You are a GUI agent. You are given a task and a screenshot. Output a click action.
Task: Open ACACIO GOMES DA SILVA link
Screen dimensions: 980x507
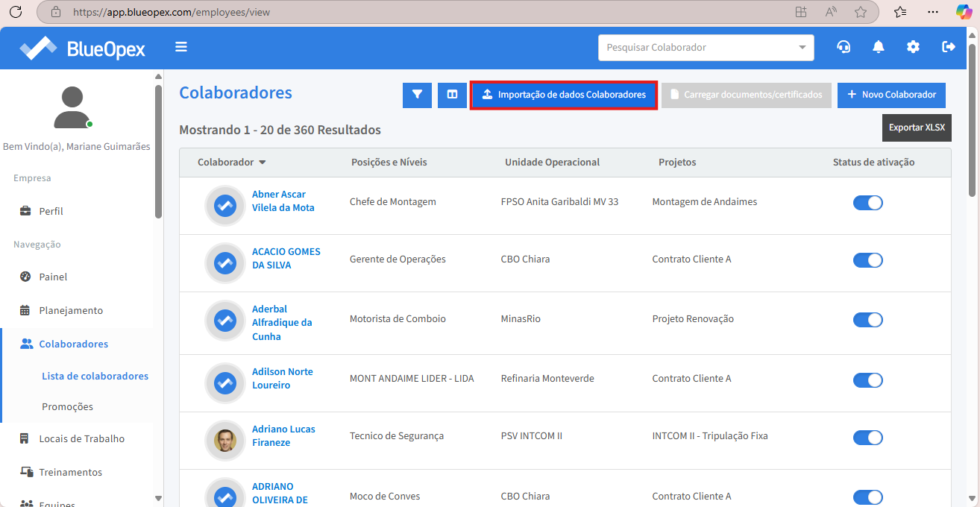(x=286, y=259)
